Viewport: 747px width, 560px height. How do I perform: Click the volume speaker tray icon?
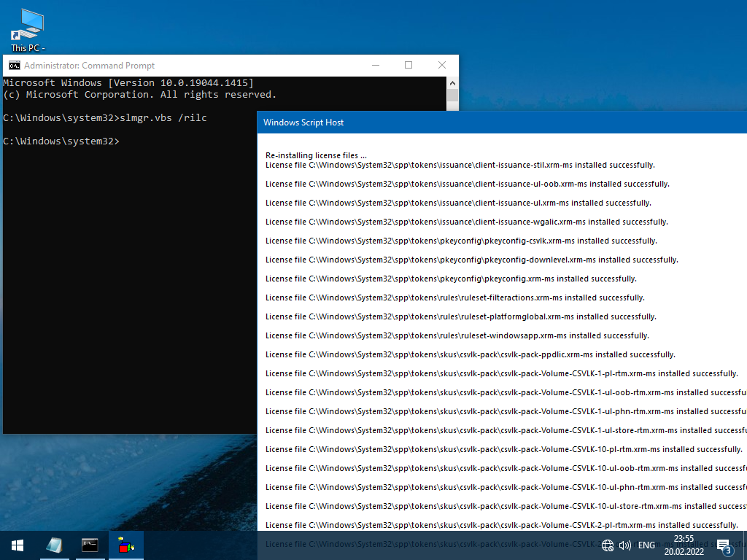[x=625, y=545]
